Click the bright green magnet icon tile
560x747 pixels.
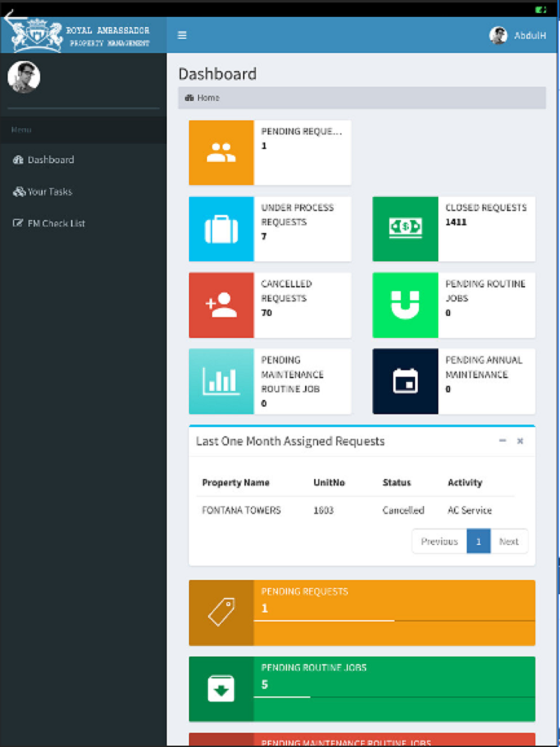[405, 305]
